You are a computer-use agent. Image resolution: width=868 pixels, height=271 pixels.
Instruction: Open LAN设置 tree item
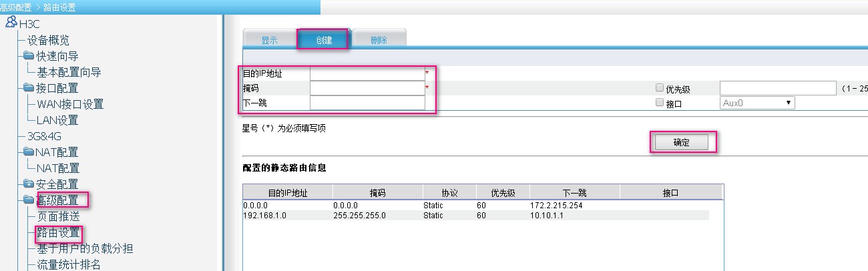pos(57,120)
